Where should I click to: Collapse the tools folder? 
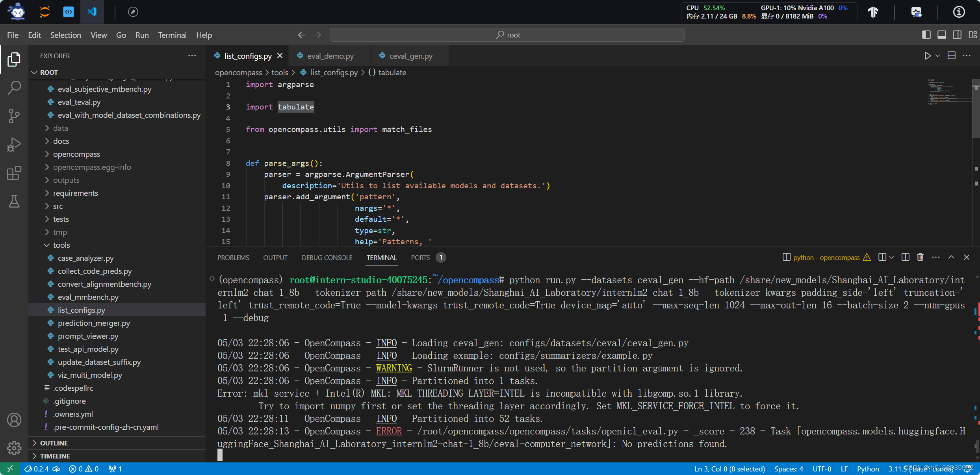click(61, 245)
